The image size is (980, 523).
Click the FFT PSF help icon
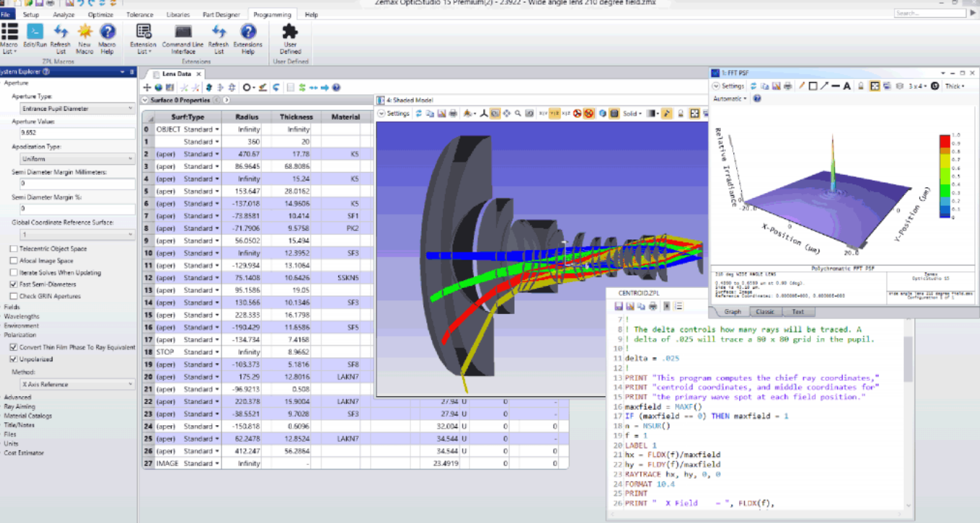coord(757,98)
